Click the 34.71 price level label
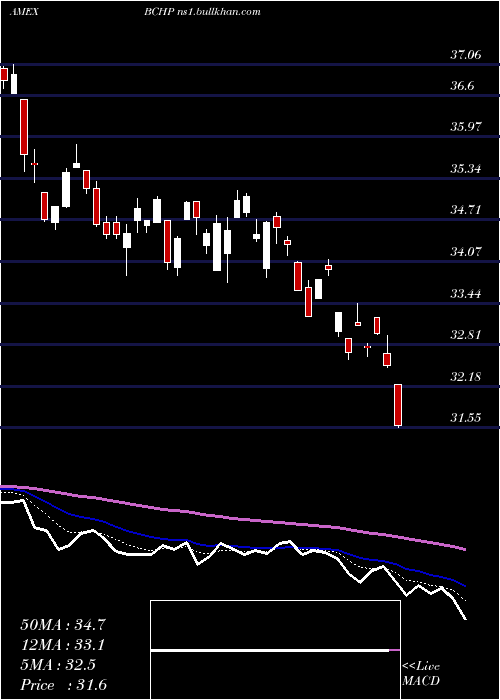Image resolution: width=500 pixels, height=700 pixels. tap(466, 210)
